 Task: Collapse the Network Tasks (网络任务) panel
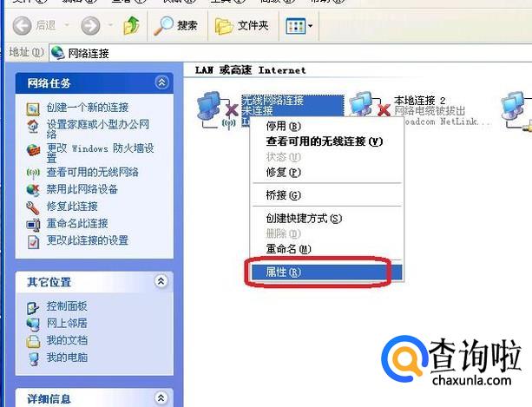click(161, 82)
